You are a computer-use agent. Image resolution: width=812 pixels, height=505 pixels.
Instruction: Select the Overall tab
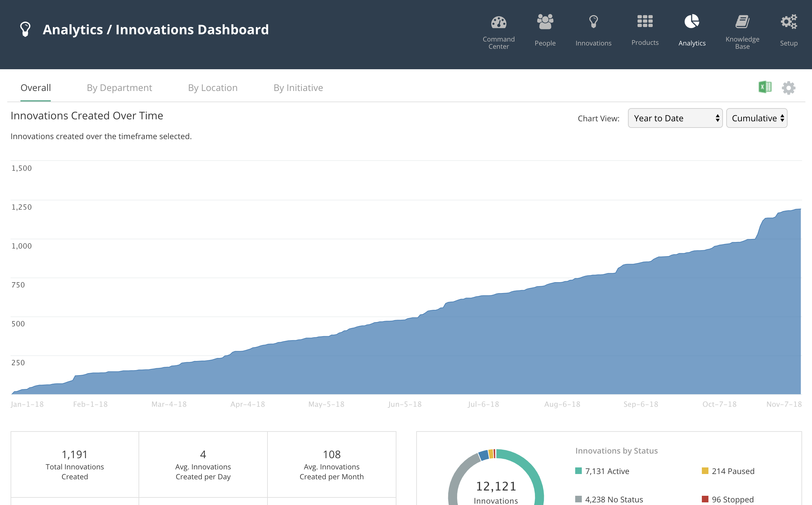click(x=35, y=88)
